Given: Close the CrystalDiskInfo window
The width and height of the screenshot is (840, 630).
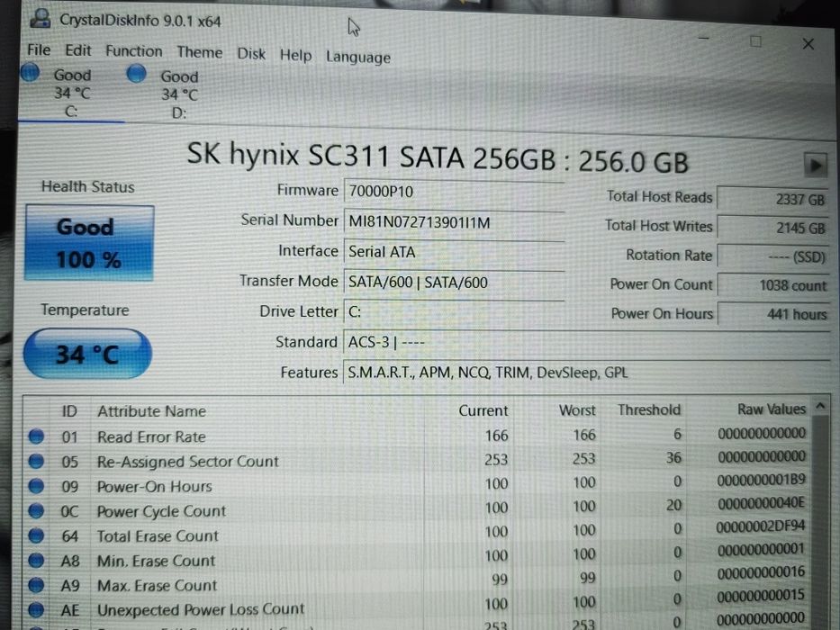Looking at the screenshot, I should coord(808,44).
